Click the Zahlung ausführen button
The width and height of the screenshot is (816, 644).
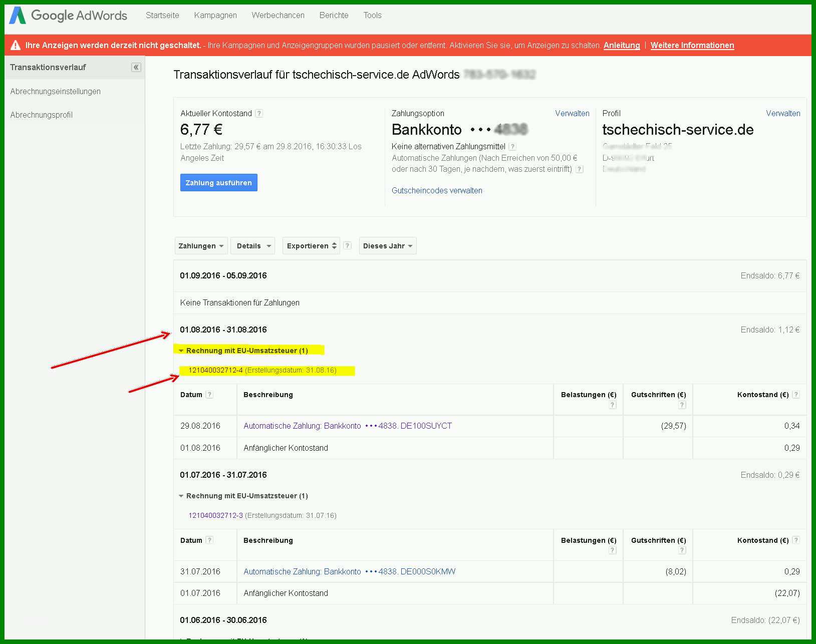219,183
